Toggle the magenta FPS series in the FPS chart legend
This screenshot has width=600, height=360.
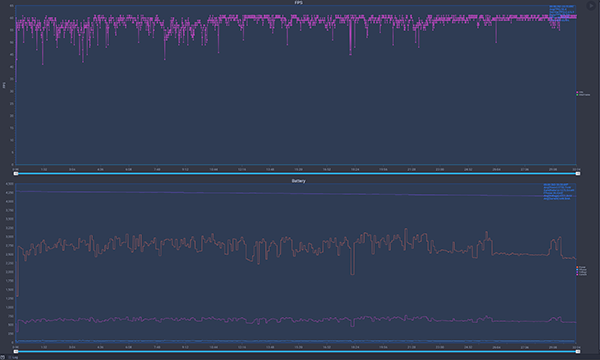[x=580, y=92]
